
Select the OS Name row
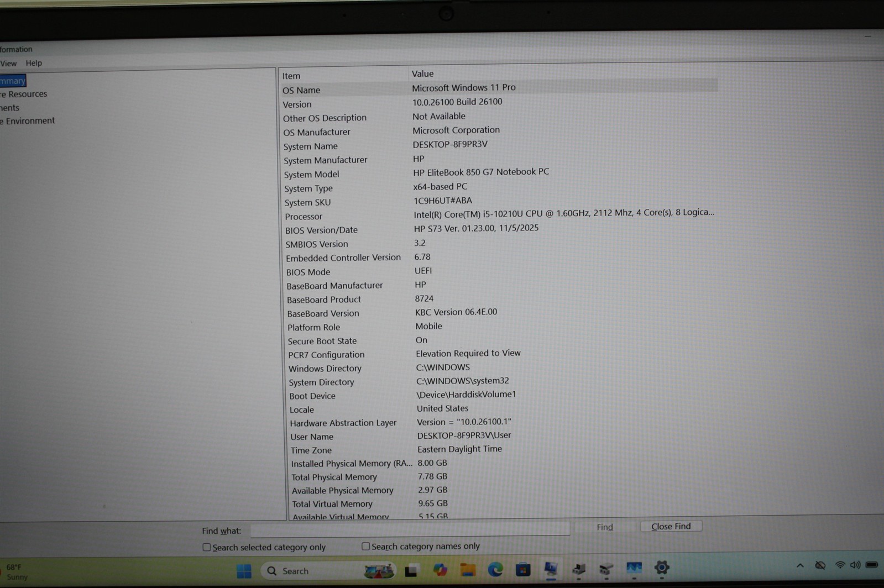(499, 88)
